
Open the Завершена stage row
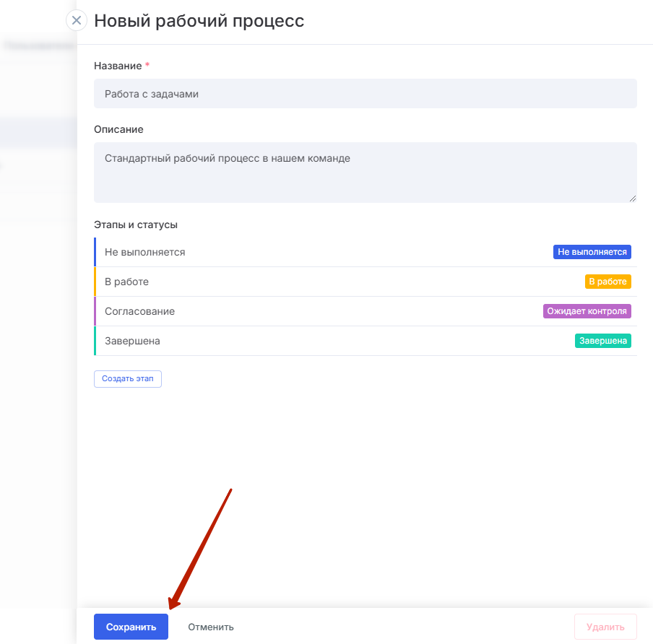(x=366, y=341)
